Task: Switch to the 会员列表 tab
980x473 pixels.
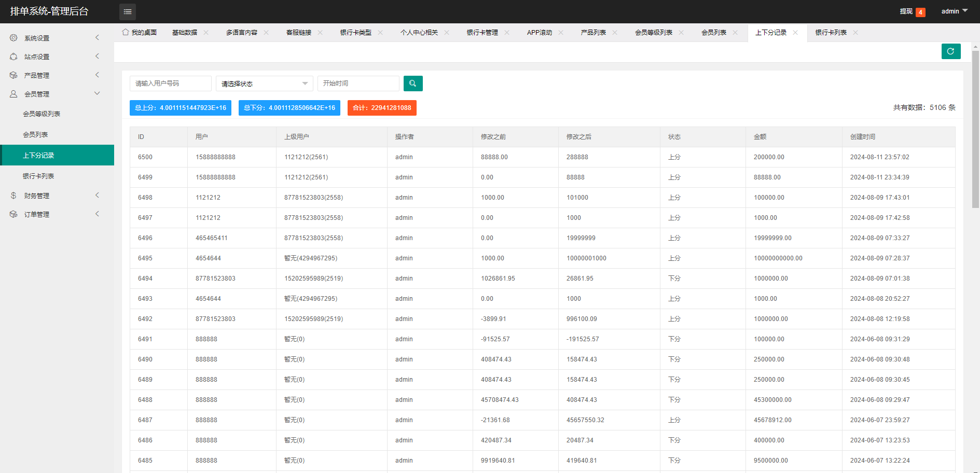Action: coord(713,33)
